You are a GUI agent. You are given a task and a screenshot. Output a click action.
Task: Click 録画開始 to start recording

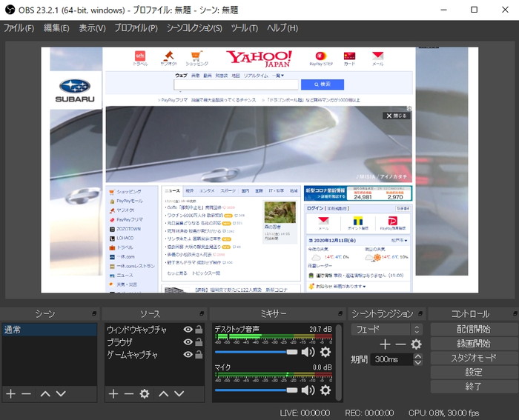473,343
